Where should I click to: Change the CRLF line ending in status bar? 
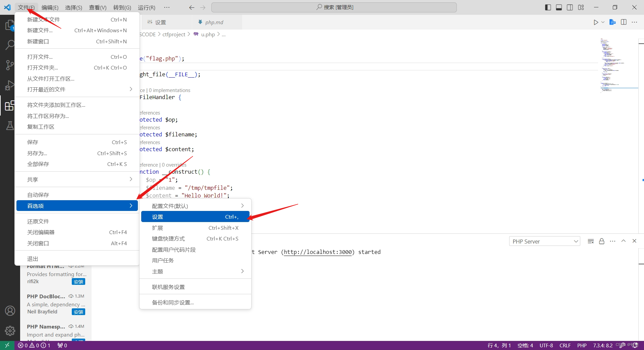click(565, 345)
